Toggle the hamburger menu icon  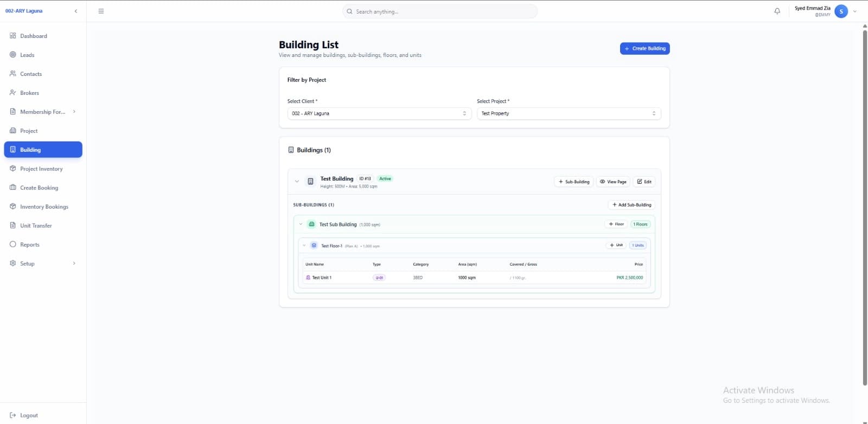point(101,11)
